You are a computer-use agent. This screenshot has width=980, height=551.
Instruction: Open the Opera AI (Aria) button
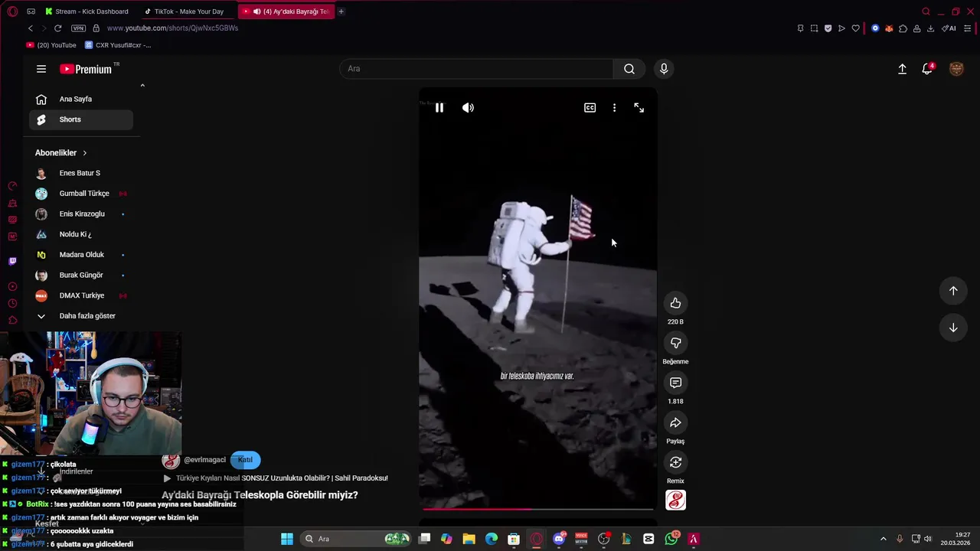pyautogui.click(x=949, y=28)
